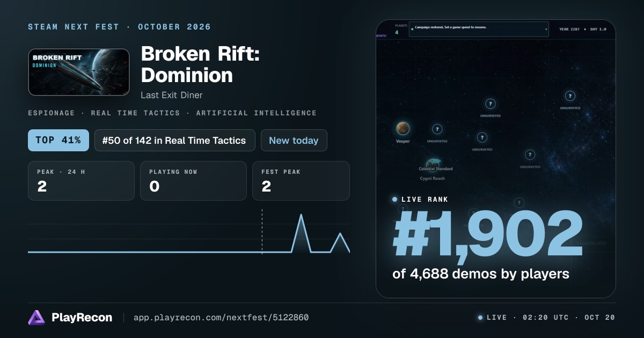Click the 'of 4,688 demos by players' text
Image resolution: width=644 pixels, height=338 pixels.
click(481, 274)
